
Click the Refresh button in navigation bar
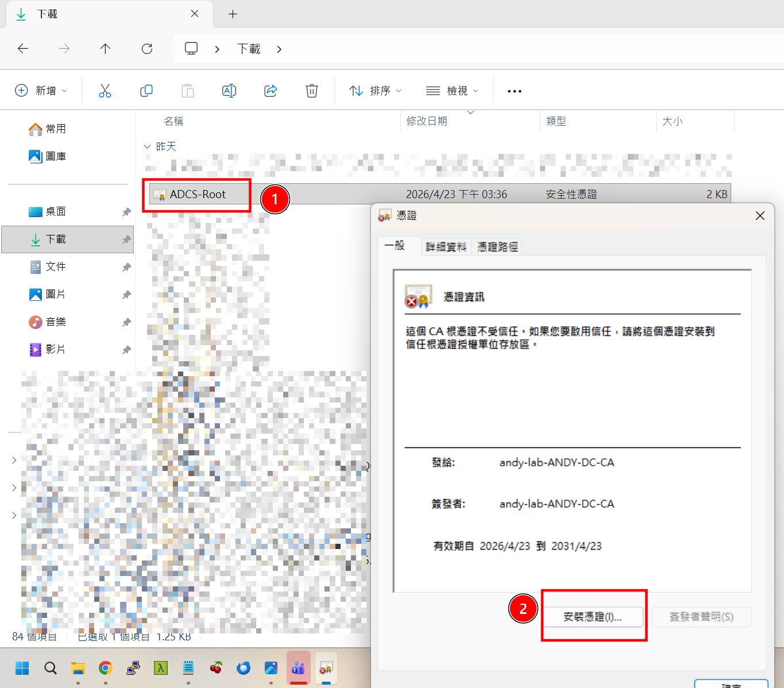click(147, 49)
